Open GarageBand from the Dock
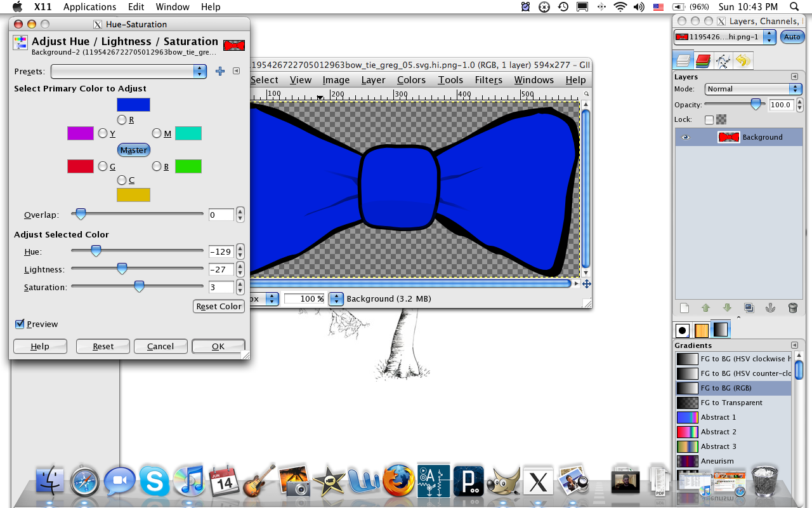Image resolution: width=812 pixels, height=508 pixels. [x=259, y=481]
